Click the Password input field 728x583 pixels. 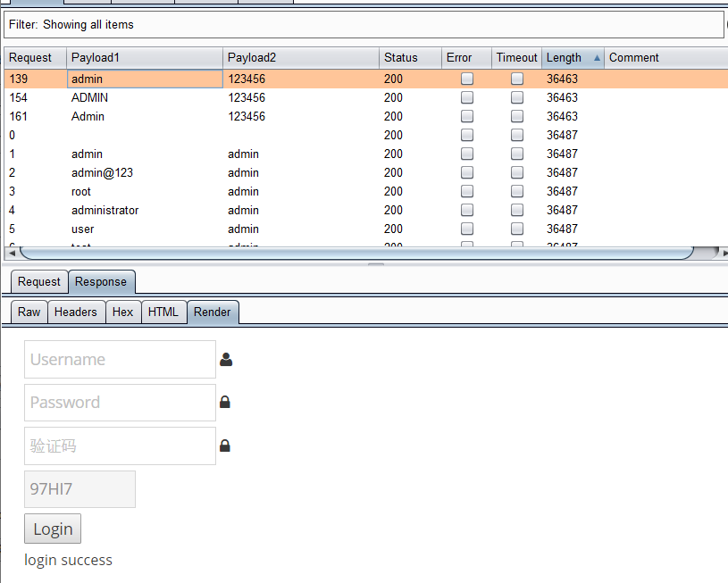120,403
